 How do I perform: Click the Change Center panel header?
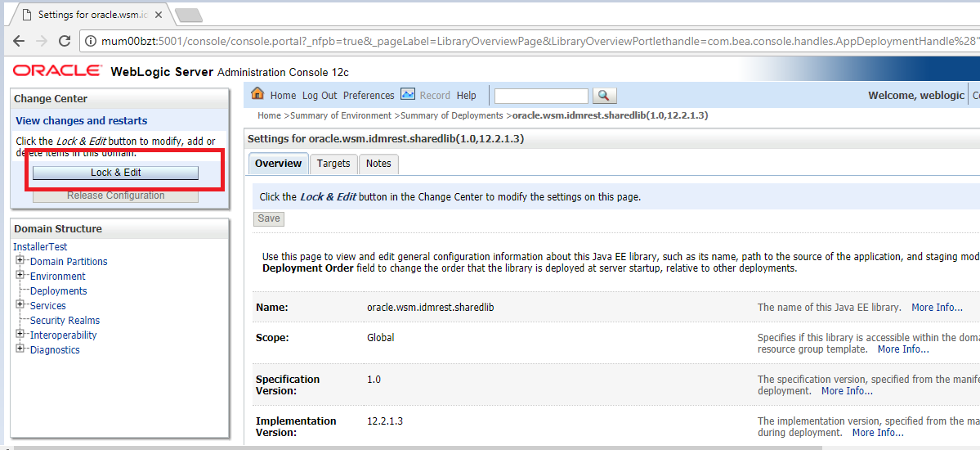coord(120,98)
